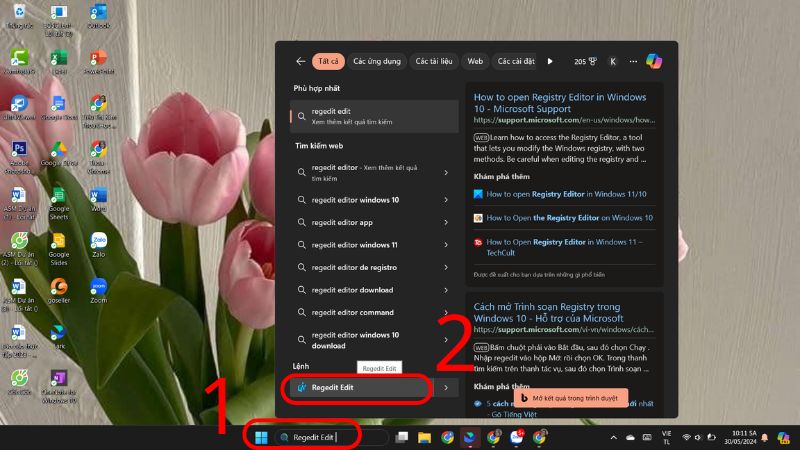The width and height of the screenshot is (800, 450).
Task: Open the clock showing 10:11 SA 30/05/2024
Action: (740, 437)
